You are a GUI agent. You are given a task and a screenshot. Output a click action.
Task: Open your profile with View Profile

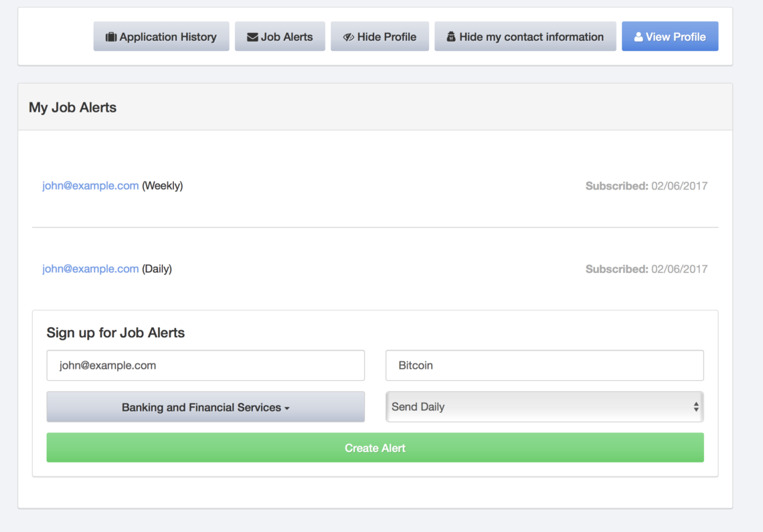[670, 36]
